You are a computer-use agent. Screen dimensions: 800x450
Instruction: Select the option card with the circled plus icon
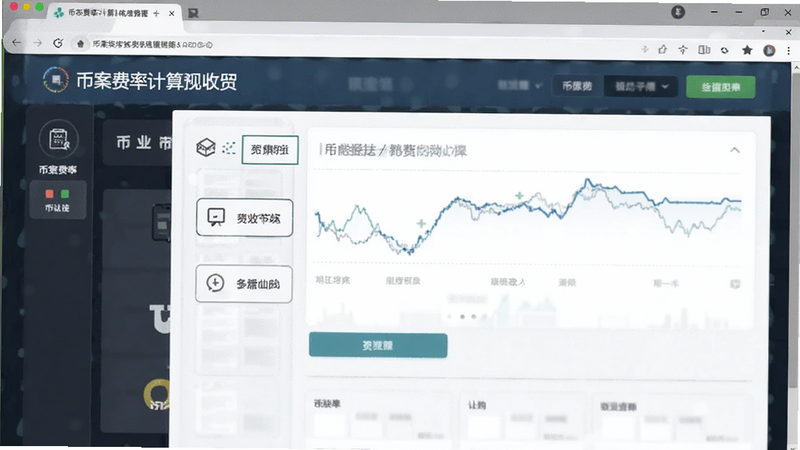pos(244,284)
